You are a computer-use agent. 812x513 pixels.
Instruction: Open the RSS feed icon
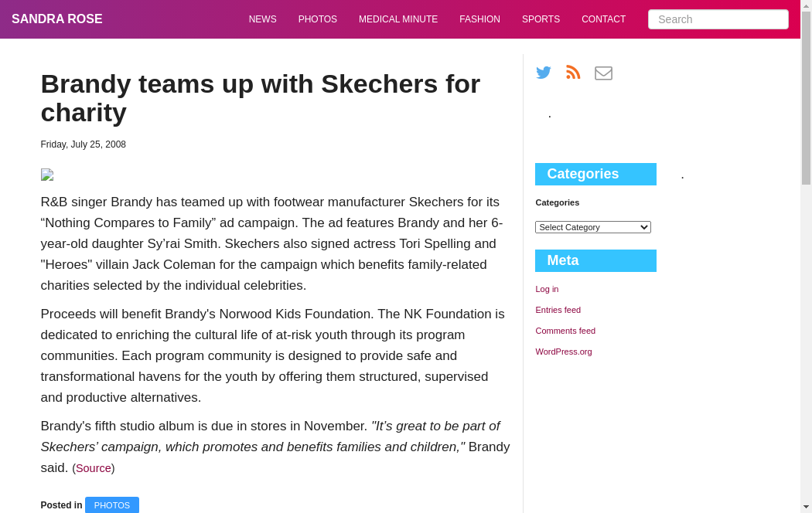coord(573,73)
